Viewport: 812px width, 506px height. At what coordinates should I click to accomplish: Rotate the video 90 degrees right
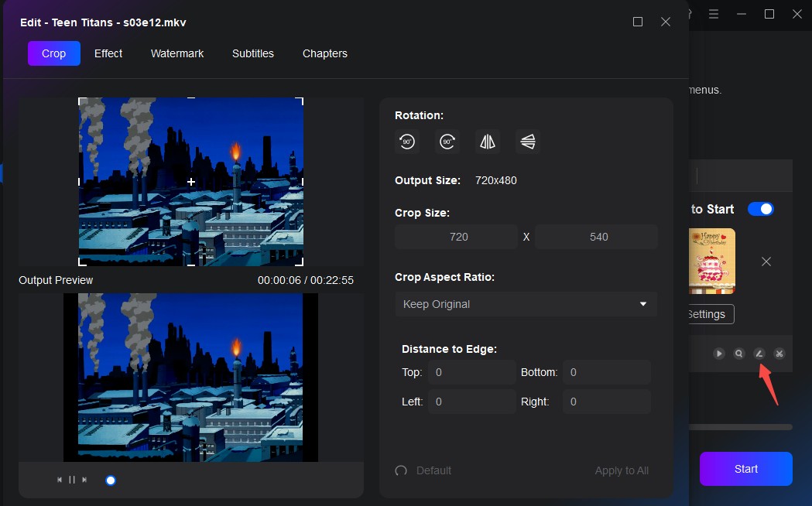[447, 142]
